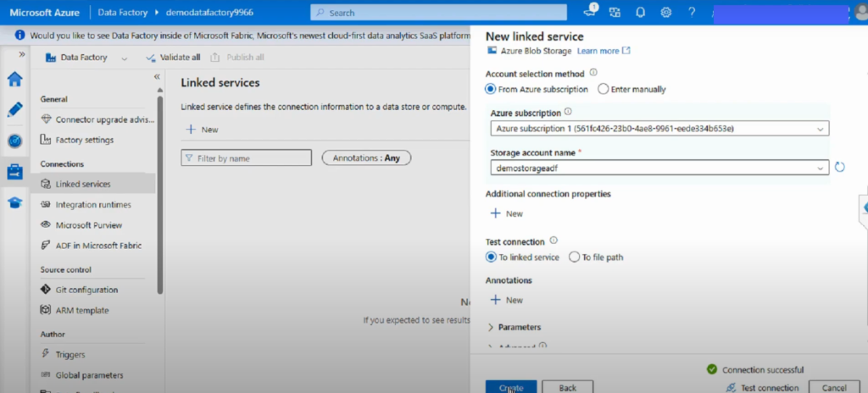Viewport: 868px width, 393px height.
Task: Add a new annotation
Action: tap(507, 300)
